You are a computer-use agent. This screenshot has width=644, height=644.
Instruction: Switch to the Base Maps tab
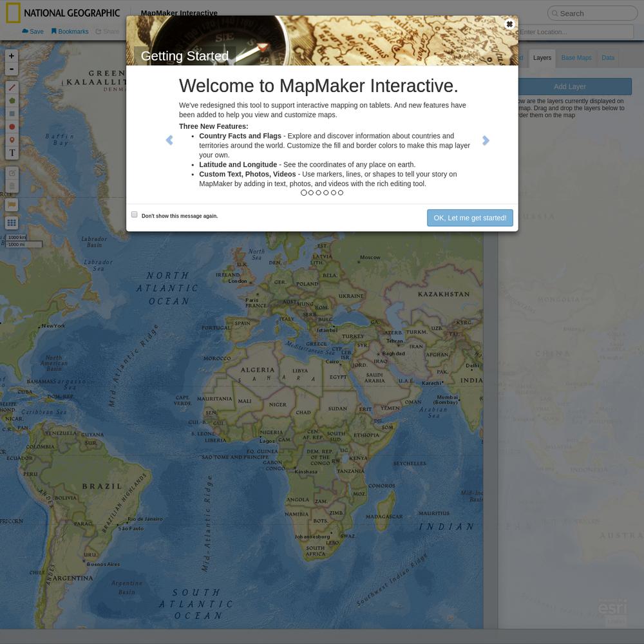pos(576,58)
